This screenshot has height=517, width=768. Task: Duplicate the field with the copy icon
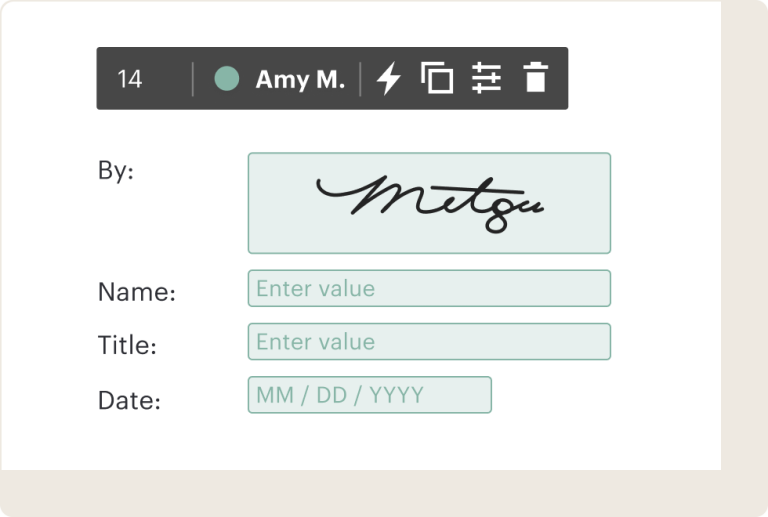(437, 77)
